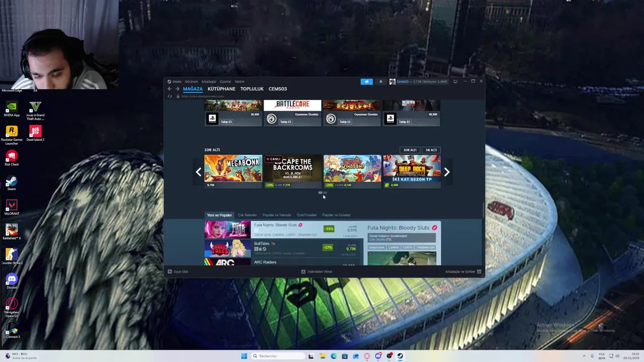Open the Steam menu
644x362 pixels.
(x=177, y=81)
